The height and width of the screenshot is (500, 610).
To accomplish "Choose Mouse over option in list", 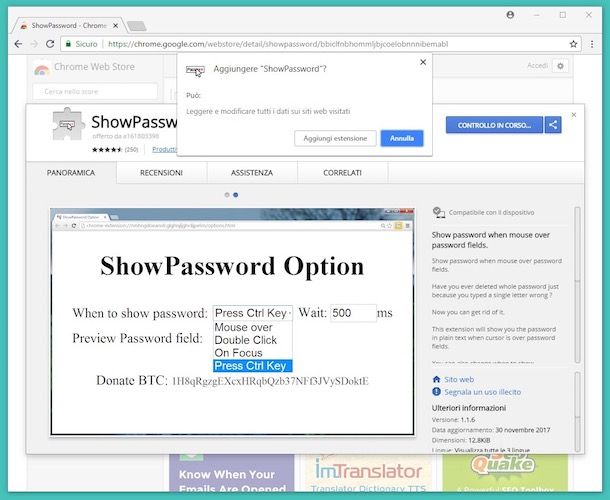I will [x=253, y=327].
